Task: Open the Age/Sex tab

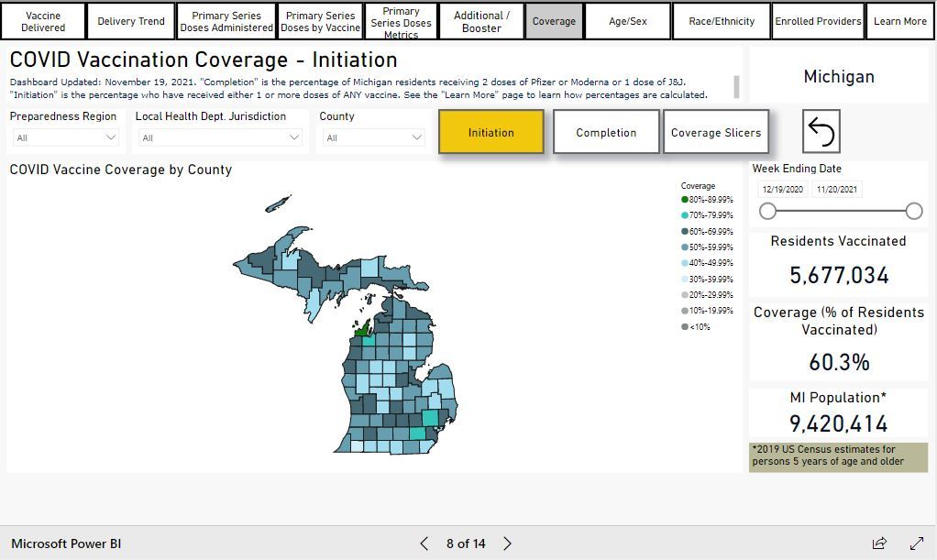Action: pyautogui.click(x=628, y=21)
